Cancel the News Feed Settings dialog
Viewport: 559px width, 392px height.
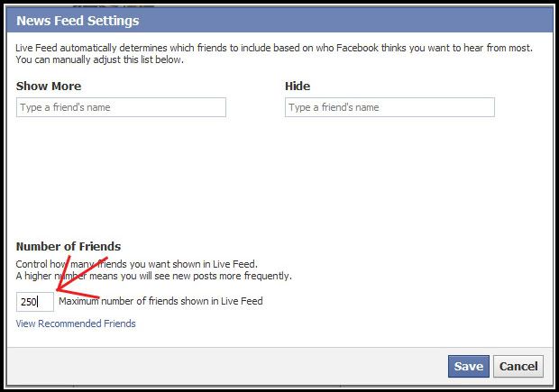click(518, 367)
